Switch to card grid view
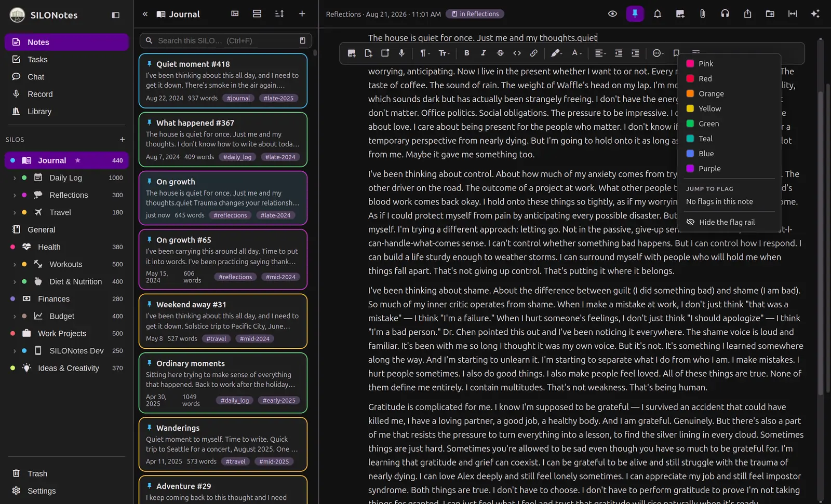Viewport: 831px width, 504px height. pyautogui.click(x=235, y=14)
